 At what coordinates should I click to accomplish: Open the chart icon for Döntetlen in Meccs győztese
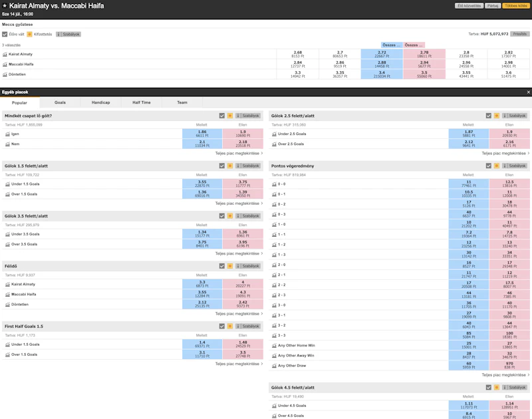5,74
